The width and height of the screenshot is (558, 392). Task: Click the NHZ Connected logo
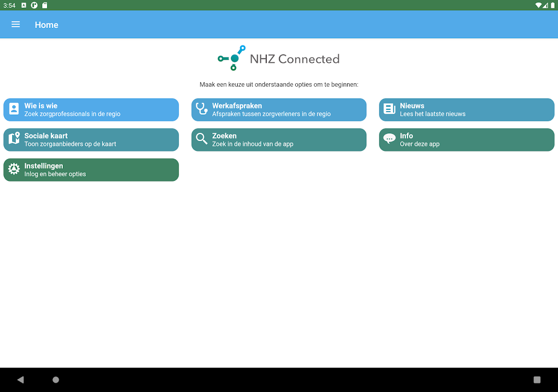(279, 58)
